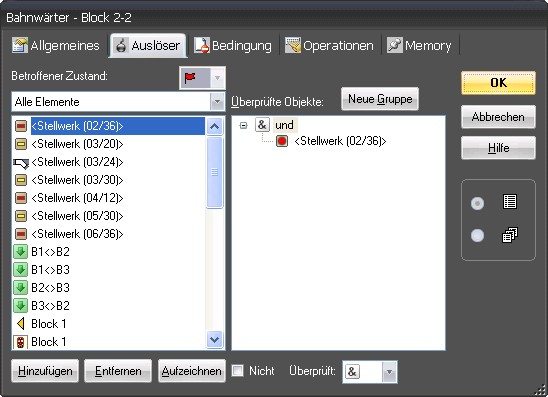Image resolution: width=548 pixels, height=397 pixels.
Task: Click the Memory pin icon
Action: click(395, 45)
